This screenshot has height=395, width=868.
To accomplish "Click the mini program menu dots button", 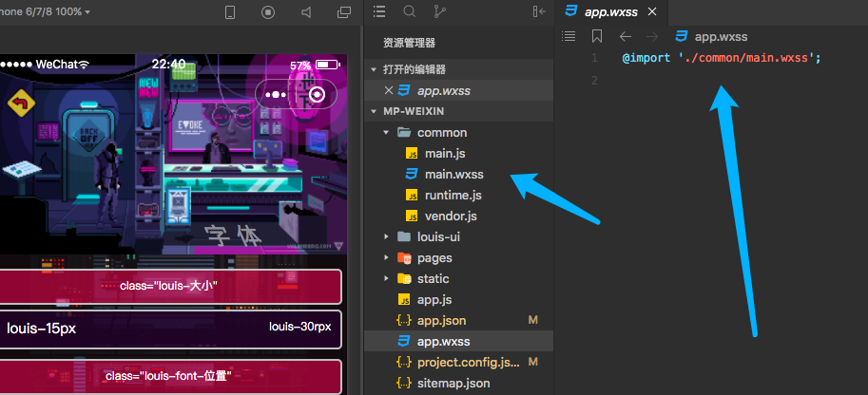I will tap(275, 95).
